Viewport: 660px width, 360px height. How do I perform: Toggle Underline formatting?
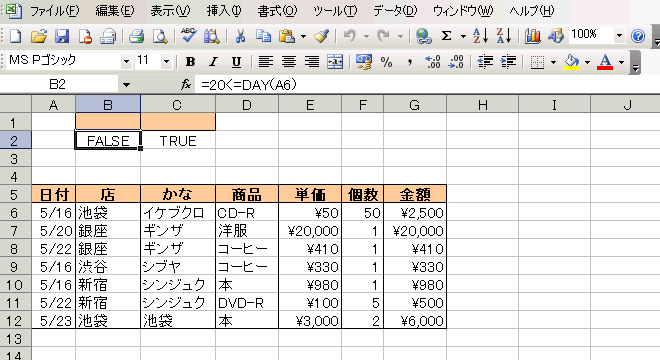pos(236,62)
